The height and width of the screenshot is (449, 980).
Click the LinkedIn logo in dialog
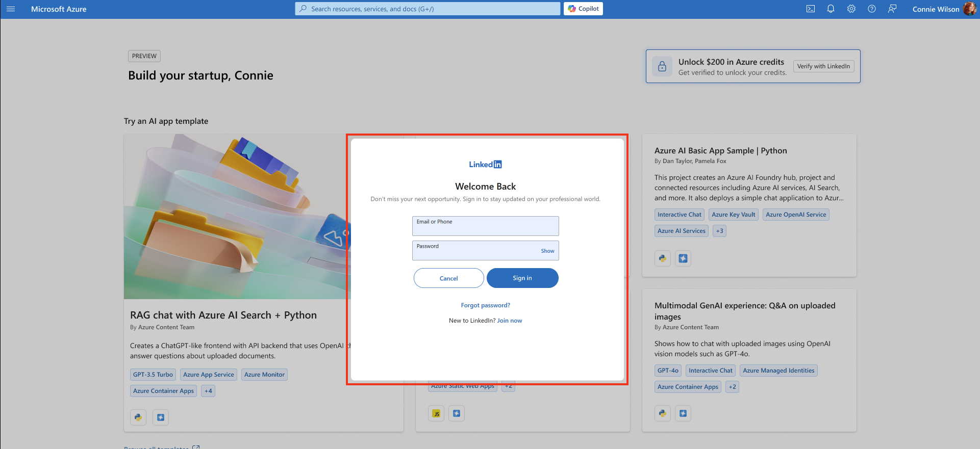click(x=486, y=164)
